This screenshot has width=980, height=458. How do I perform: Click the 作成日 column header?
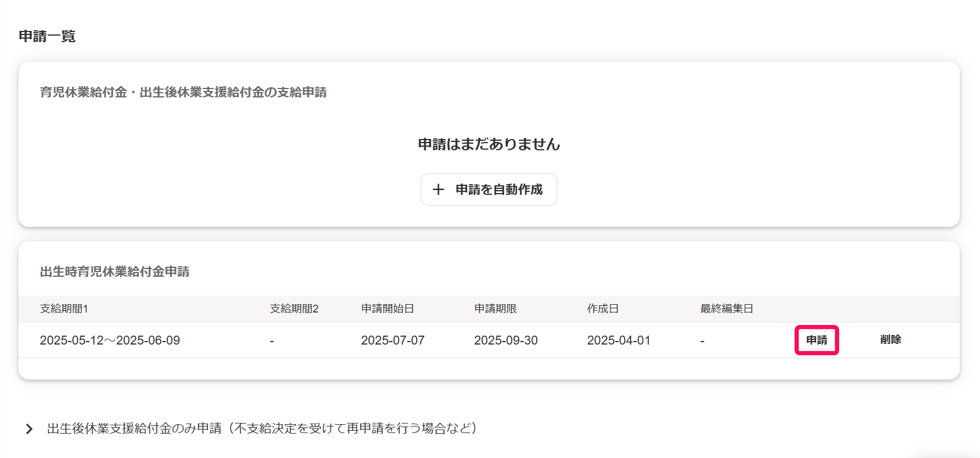click(x=603, y=309)
